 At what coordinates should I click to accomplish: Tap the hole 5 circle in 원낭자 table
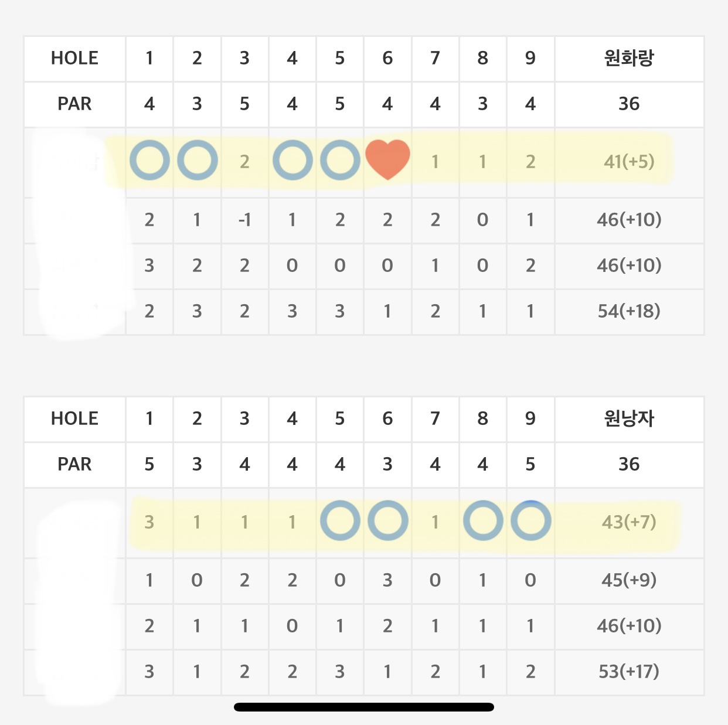click(x=340, y=520)
